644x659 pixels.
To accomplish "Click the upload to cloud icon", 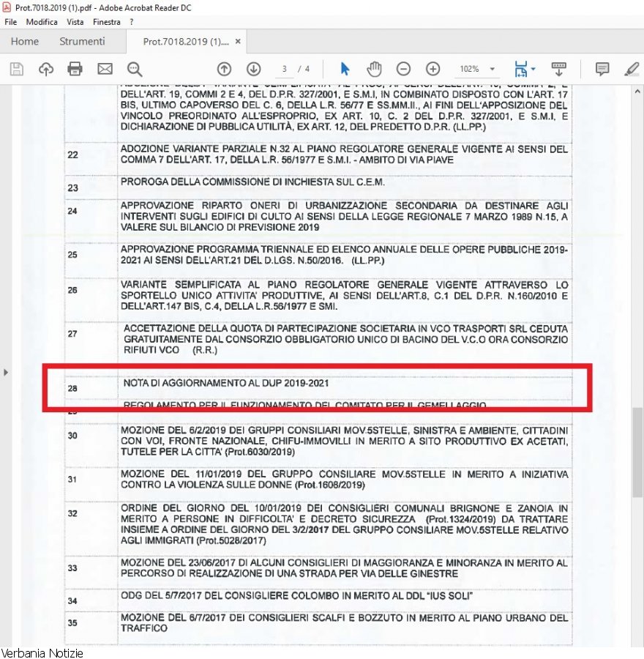I will (x=46, y=69).
